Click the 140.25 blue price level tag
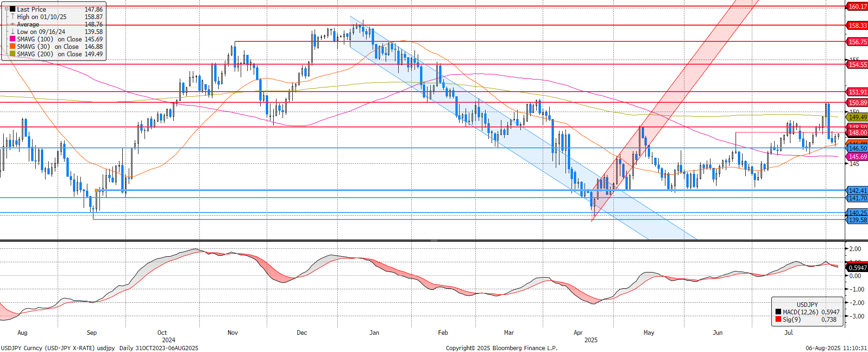The height and width of the screenshot is (352, 868). [857, 213]
